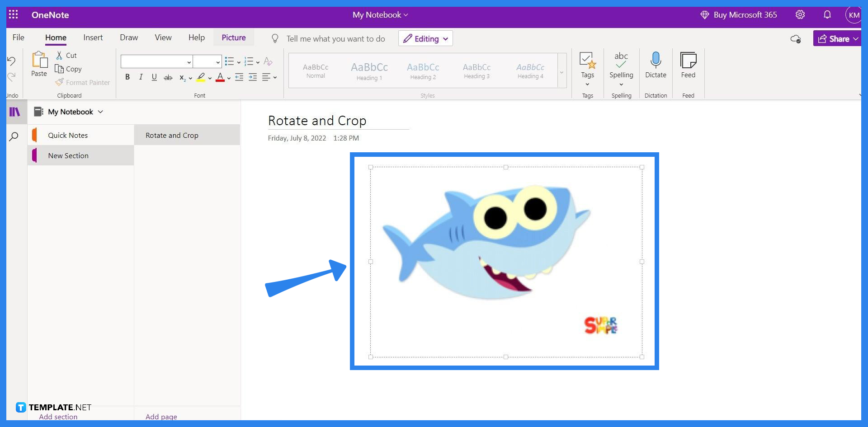Open the Dictate tool
The image size is (868, 427).
pos(656,67)
